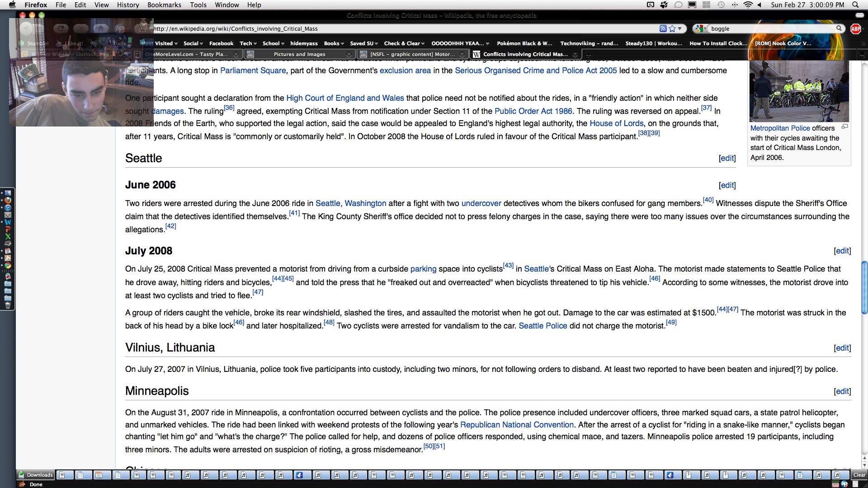Switch to Pictures and Images tab

tap(299, 54)
